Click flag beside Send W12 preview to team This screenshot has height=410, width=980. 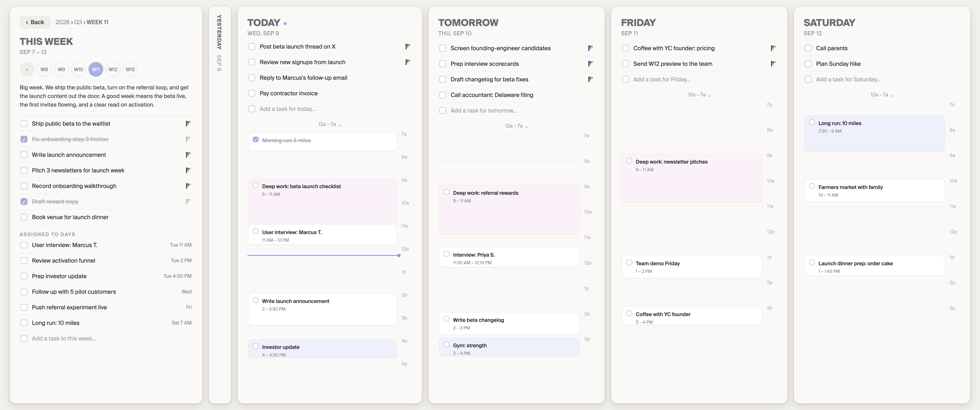pos(773,64)
